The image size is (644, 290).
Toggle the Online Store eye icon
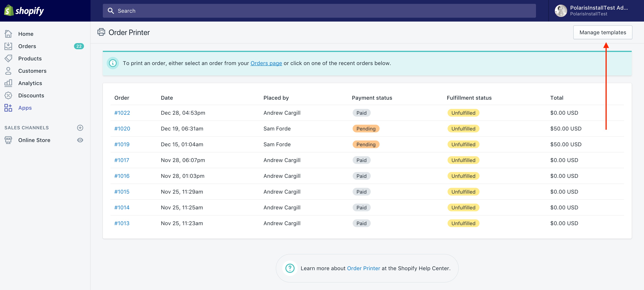(x=80, y=140)
